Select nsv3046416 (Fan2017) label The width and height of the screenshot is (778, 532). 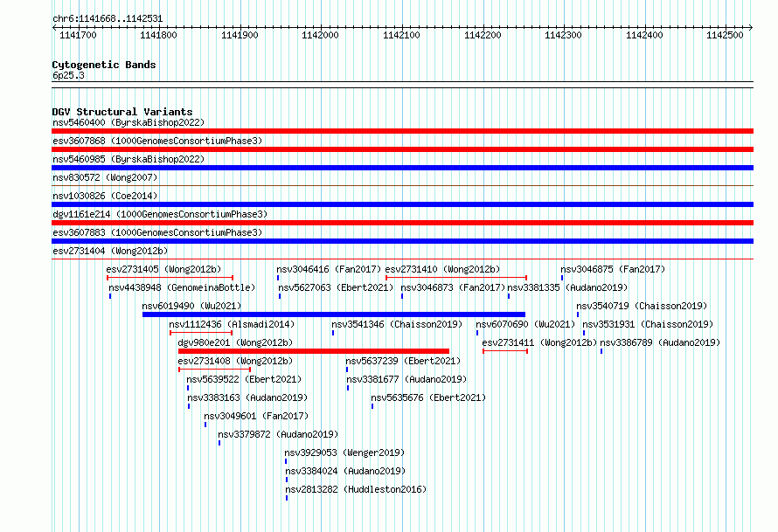coord(329,269)
